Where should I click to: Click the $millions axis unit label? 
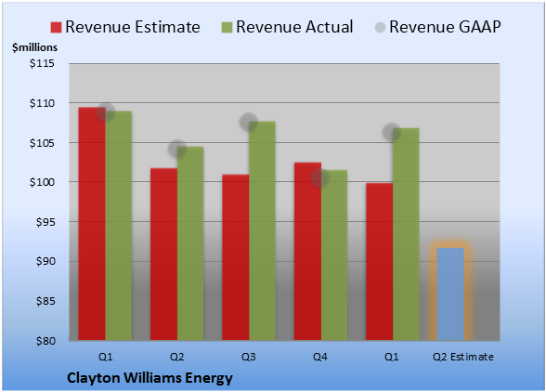click(x=35, y=47)
